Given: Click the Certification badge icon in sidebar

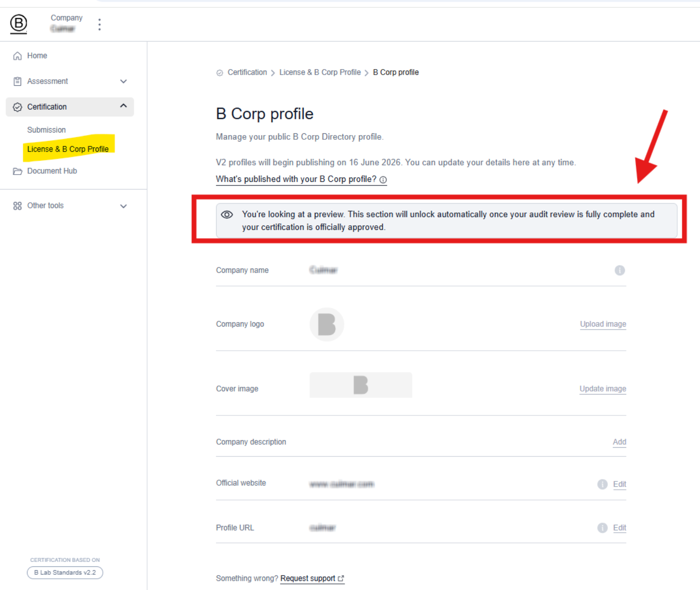Looking at the screenshot, I should 18,107.
